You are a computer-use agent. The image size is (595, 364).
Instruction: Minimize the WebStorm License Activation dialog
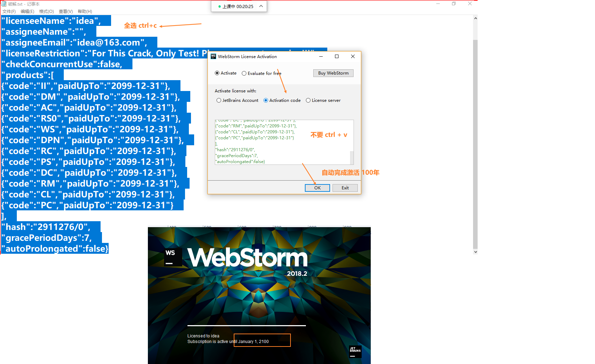click(321, 56)
